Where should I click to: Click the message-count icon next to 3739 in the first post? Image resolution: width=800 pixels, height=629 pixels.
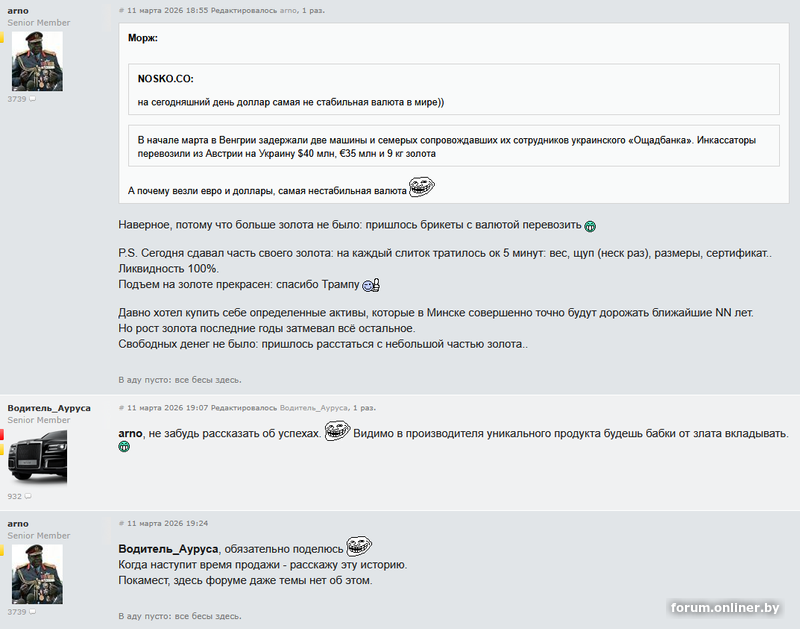tap(33, 99)
